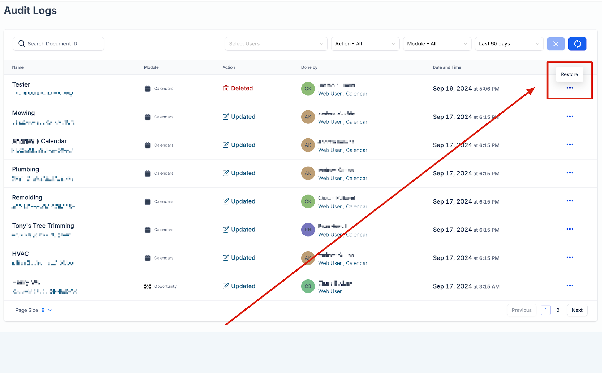Select page 1 in the pagination
The image size is (602, 373).
click(x=546, y=310)
